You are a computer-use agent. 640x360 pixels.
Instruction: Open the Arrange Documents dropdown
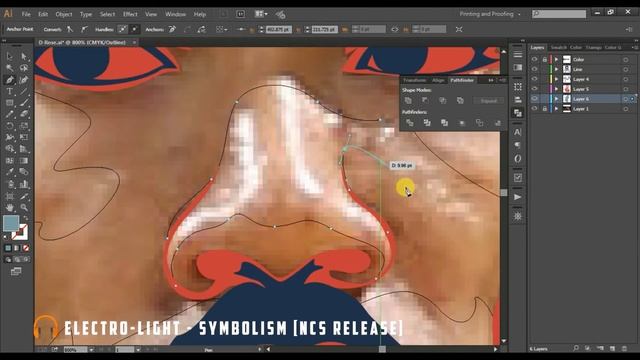261,14
